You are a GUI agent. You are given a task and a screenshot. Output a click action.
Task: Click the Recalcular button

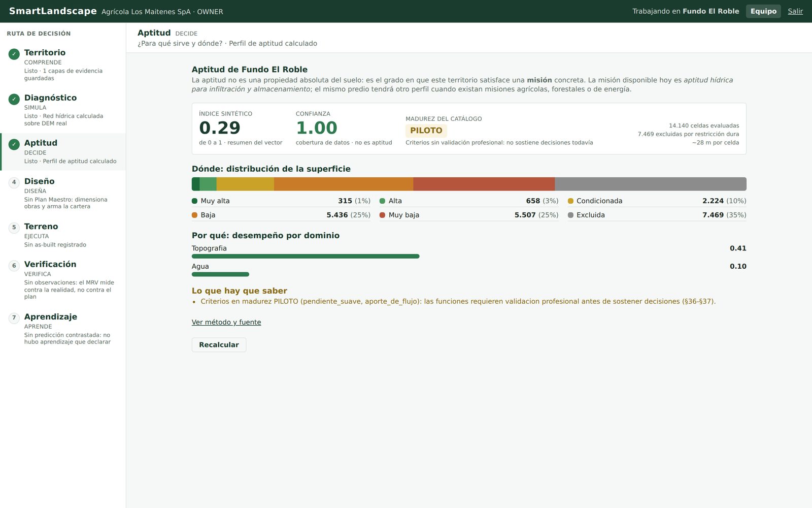(x=219, y=345)
